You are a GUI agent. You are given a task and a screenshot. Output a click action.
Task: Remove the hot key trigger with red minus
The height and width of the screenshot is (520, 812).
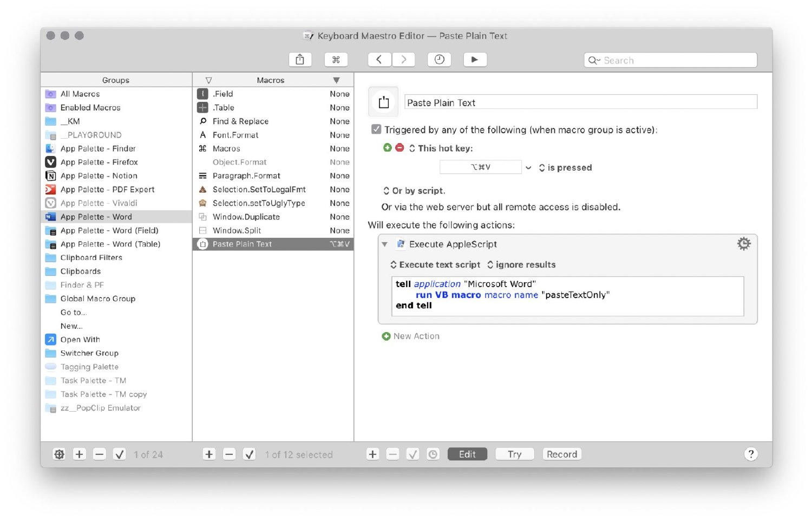400,148
